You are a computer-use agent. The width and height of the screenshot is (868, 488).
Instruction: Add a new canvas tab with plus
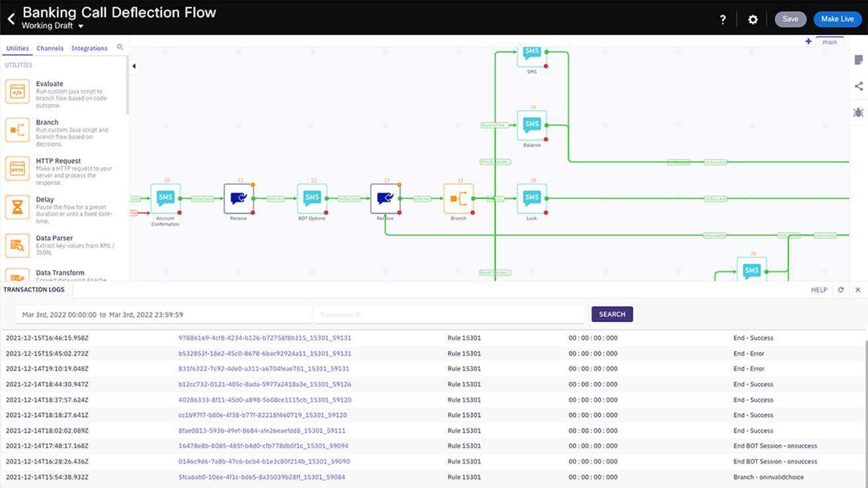point(808,42)
